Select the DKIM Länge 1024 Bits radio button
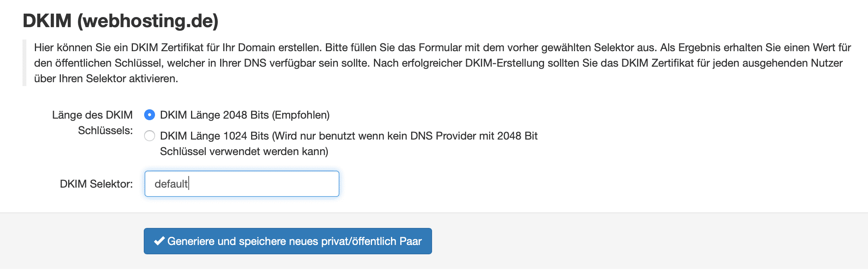 [x=150, y=136]
